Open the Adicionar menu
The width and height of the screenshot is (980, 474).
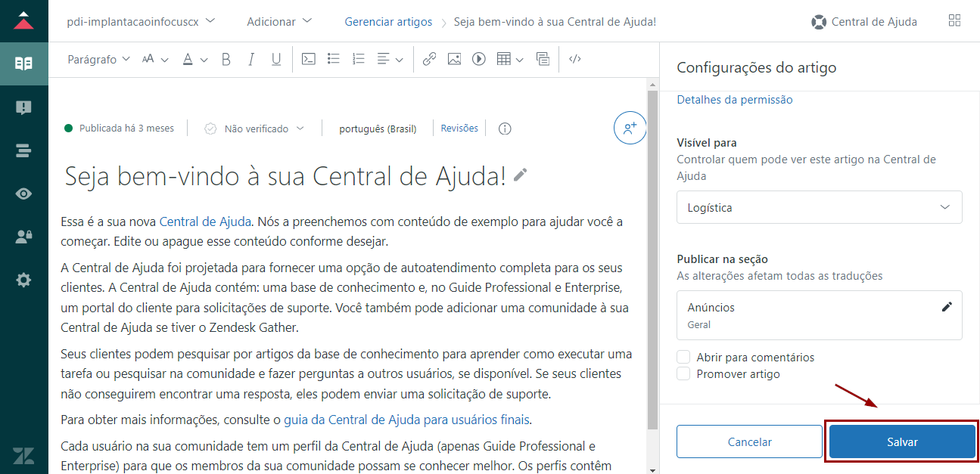[x=278, y=22]
